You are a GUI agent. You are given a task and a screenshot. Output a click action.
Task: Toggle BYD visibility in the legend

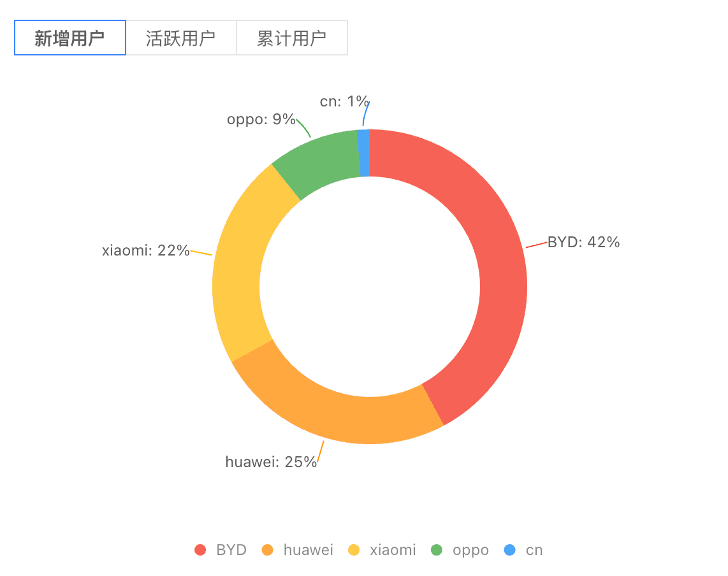point(224,549)
